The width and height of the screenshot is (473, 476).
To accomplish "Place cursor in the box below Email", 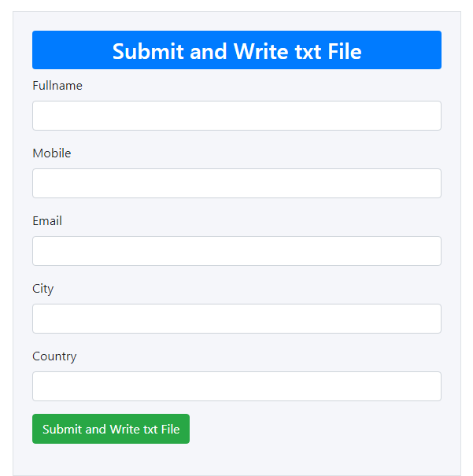I will pyautogui.click(x=236, y=251).
